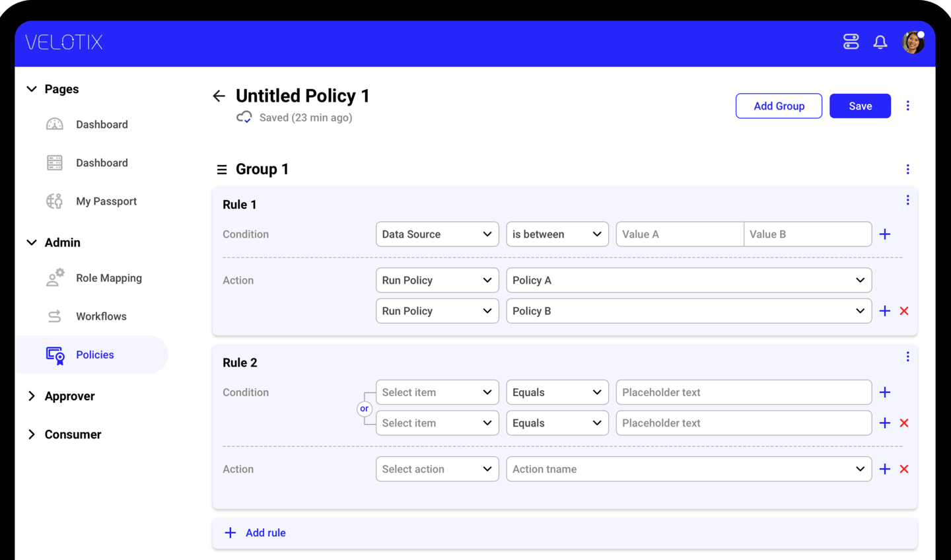Image resolution: width=951 pixels, height=560 pixels.
Task: Click the 'or' condition operator toggle
Action: 364,409
